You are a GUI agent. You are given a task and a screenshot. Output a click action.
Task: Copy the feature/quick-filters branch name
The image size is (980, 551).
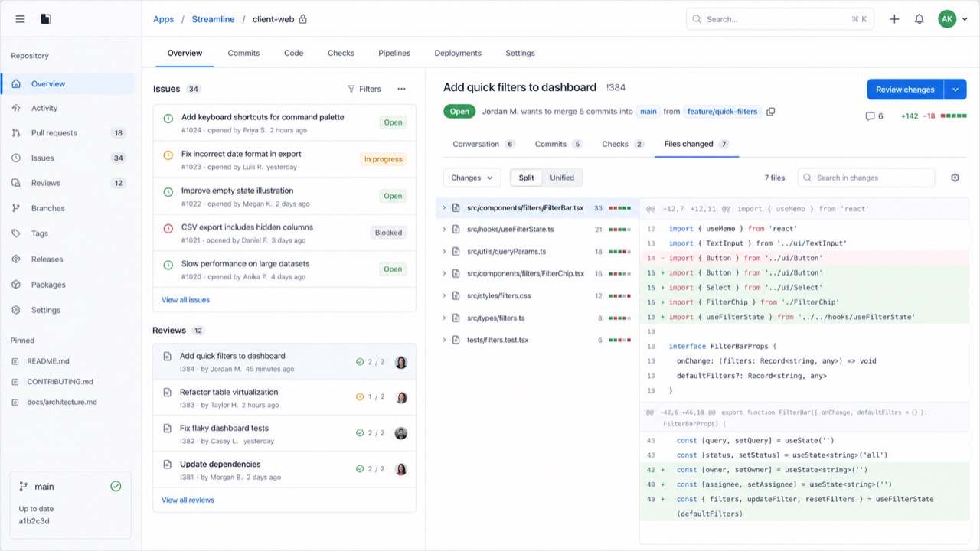(771, 112)
